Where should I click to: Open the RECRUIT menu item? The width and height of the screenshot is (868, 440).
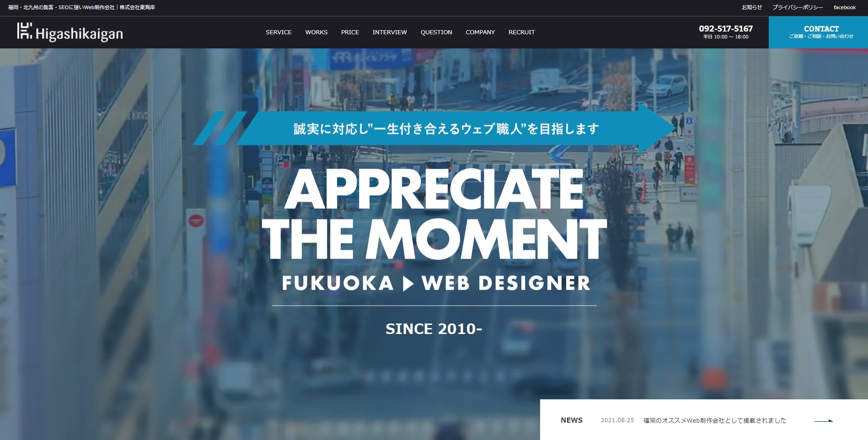521,32
